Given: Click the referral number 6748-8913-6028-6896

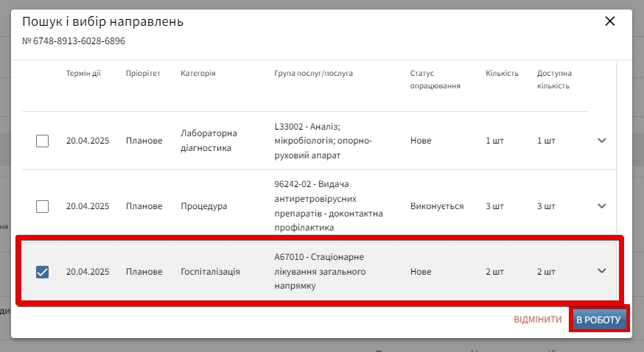Looking at the screenshot, I should click(x=74, y=41).
